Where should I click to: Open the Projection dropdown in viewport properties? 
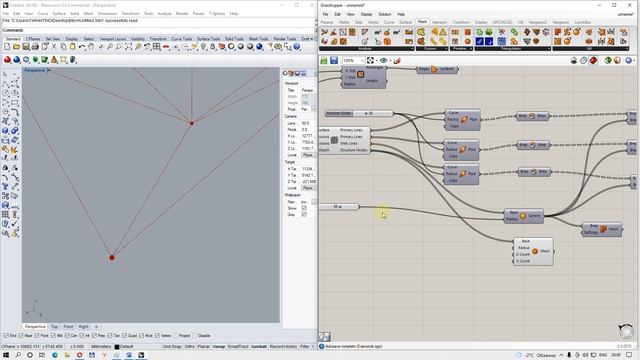coord(313,109)
